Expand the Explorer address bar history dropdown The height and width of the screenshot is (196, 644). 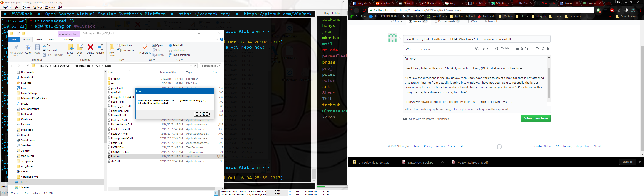(191, 66)
